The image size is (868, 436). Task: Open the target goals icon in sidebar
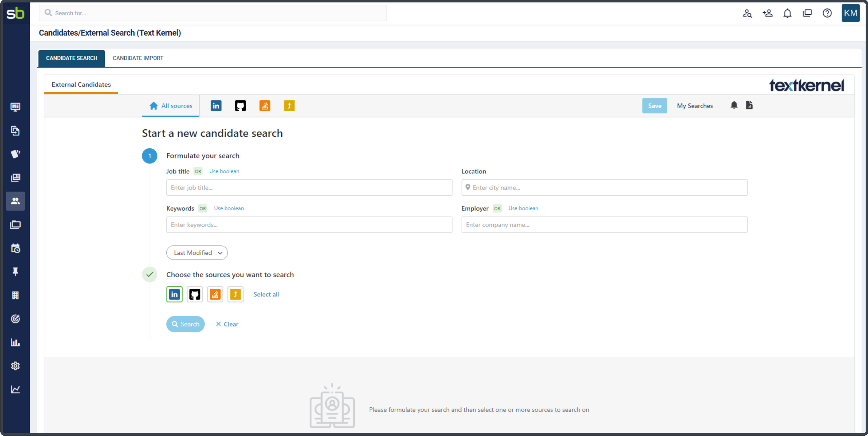[15, 319]
